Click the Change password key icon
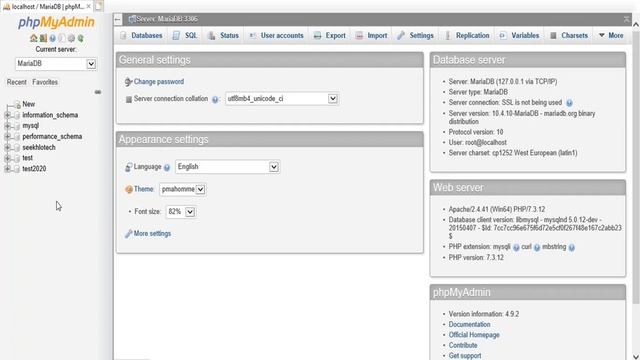The height and width of the screenshot is (360, 640). click(x=128, y=82)
